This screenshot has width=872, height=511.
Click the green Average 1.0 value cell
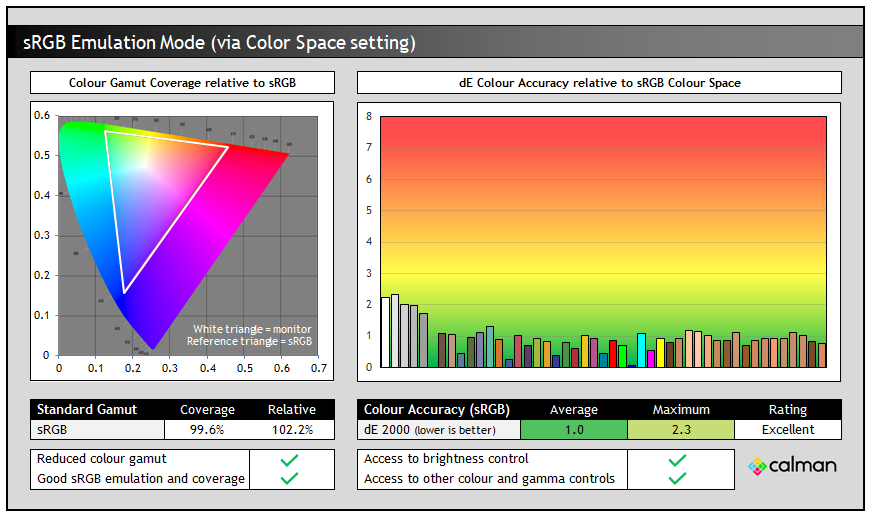click(x=574, y=429)
